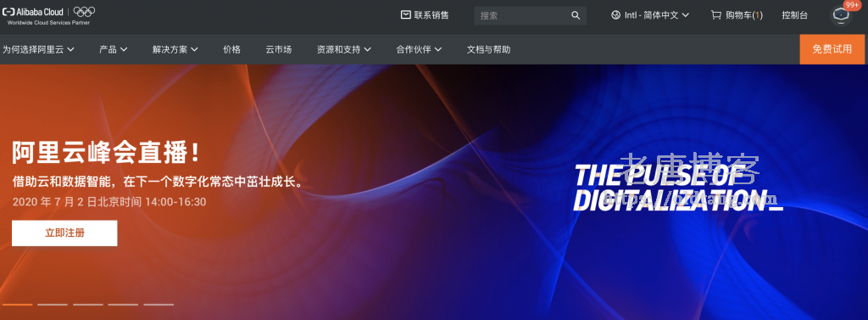The image size is (868, 320).
Task: Click the 免费试用 free trial button
Action: (x=832, y=49)
